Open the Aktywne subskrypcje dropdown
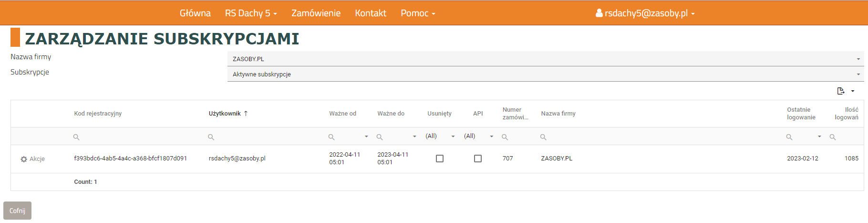The image size is (868, 223). tap(858, 74)
